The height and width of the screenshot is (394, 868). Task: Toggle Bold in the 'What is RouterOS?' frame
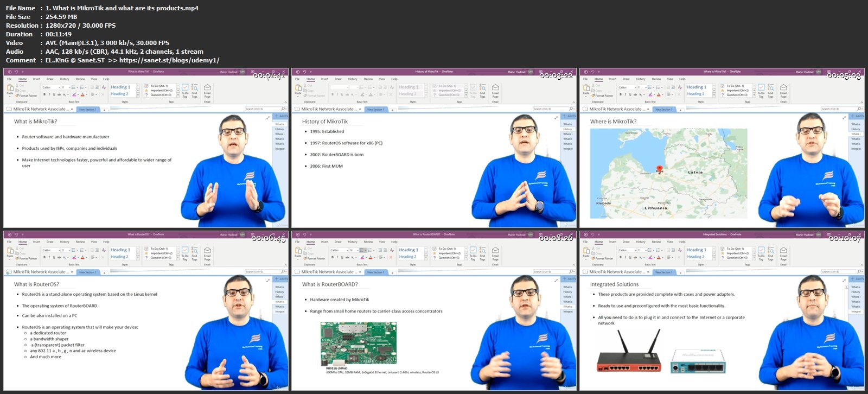tap(44, 257)
